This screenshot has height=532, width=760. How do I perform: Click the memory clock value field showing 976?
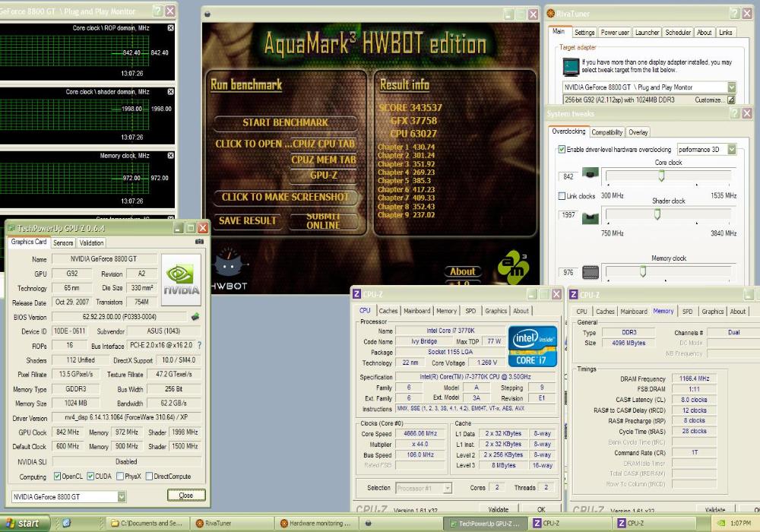pos(568,272)
